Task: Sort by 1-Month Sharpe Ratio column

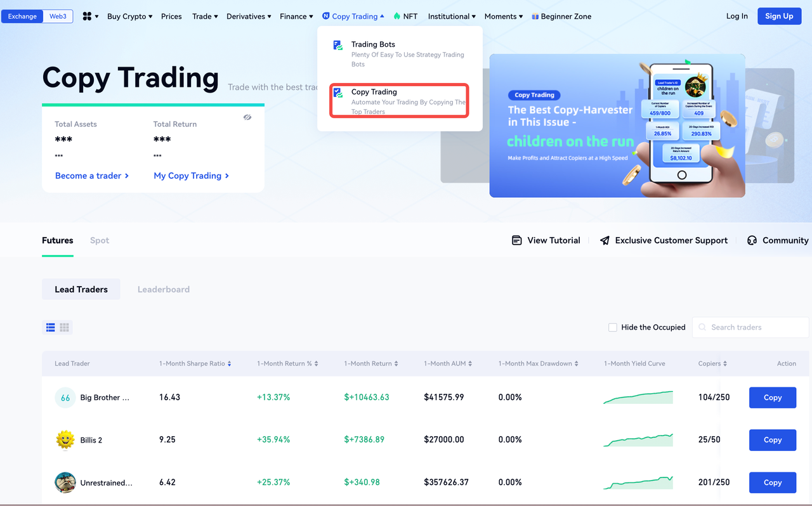Action: tap(195, 363)
